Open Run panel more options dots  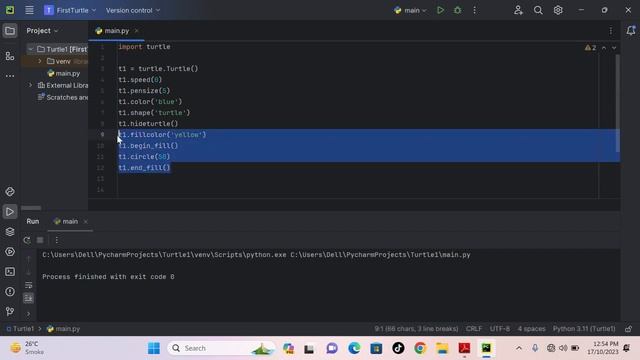click(x=57, y=240)
